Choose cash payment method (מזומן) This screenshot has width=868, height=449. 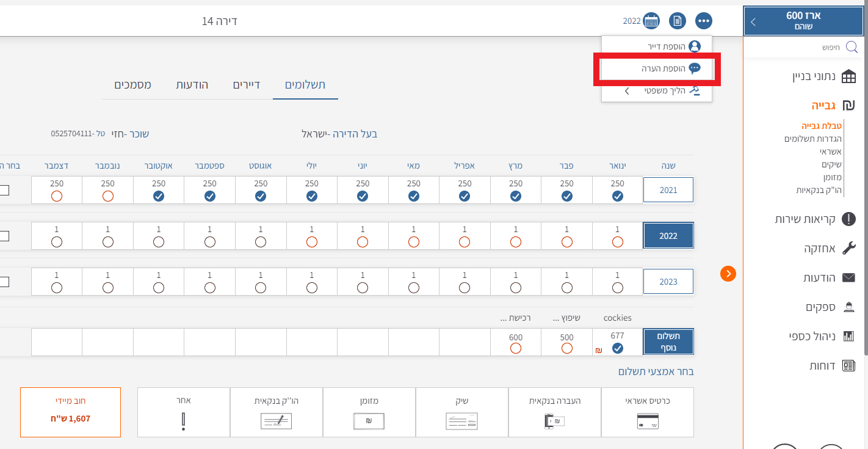(x=369, y=412)
